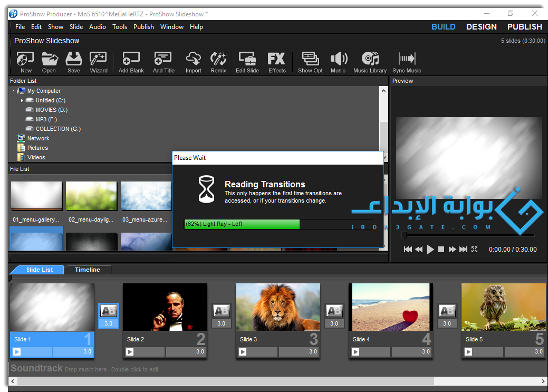This screenshot has height=392, width=548.
Task: Open the Tools menu
Action: 120,27
